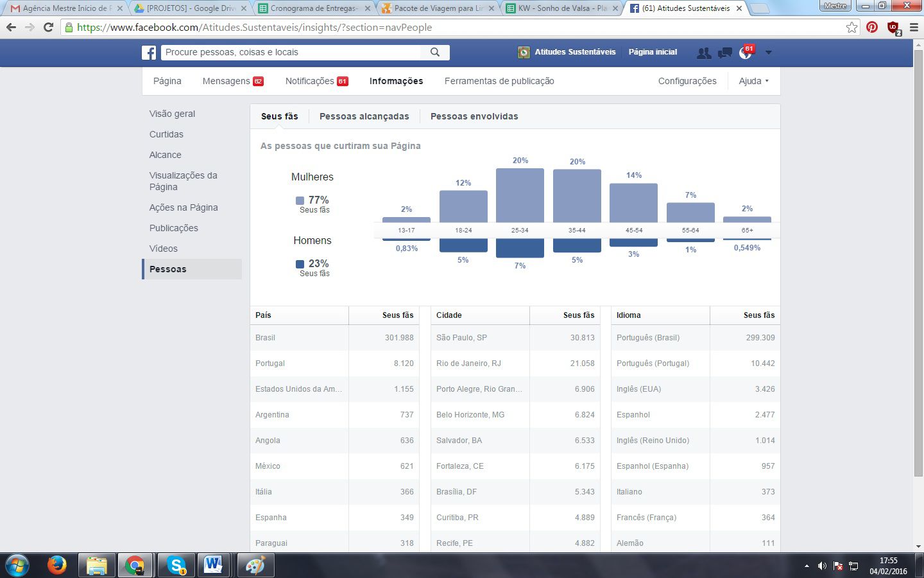Click the Action Center flag tray icon
The width and height of the screenshot is (924, 578).
coord(838,566)
